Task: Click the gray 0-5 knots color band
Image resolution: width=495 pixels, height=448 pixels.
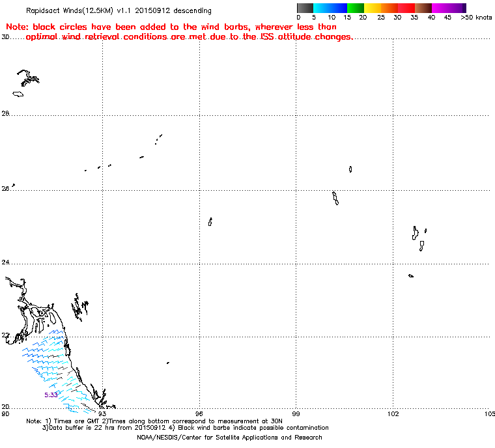Action: pos(305,8)
